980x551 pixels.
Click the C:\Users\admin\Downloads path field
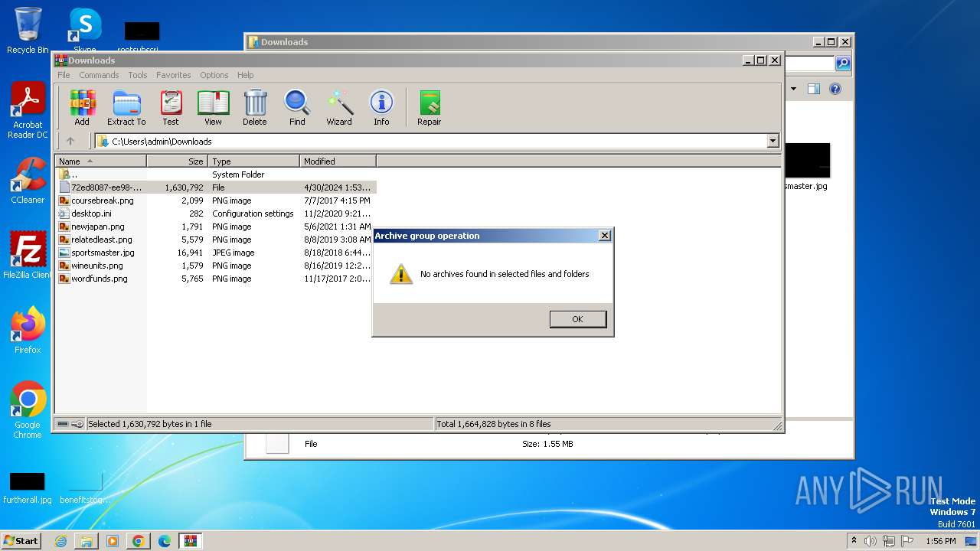pos(437,141)
